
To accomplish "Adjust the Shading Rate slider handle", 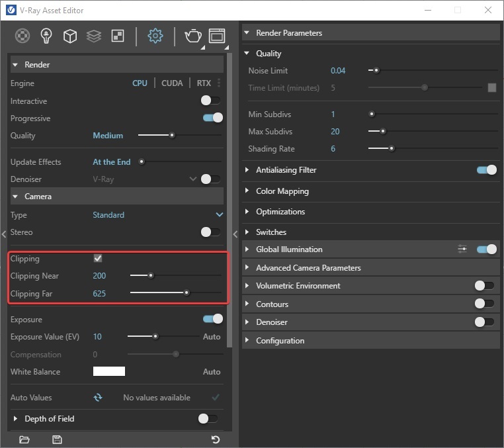I will 391,148.
